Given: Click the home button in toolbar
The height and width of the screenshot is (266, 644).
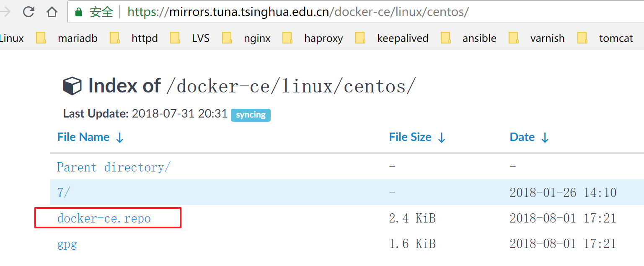Looking at the screenshot, I should pyautogui.click(x=52, y=12).
